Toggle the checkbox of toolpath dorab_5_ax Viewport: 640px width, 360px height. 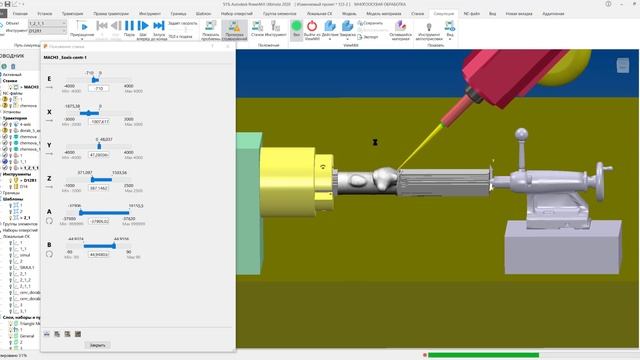point(5,130)
